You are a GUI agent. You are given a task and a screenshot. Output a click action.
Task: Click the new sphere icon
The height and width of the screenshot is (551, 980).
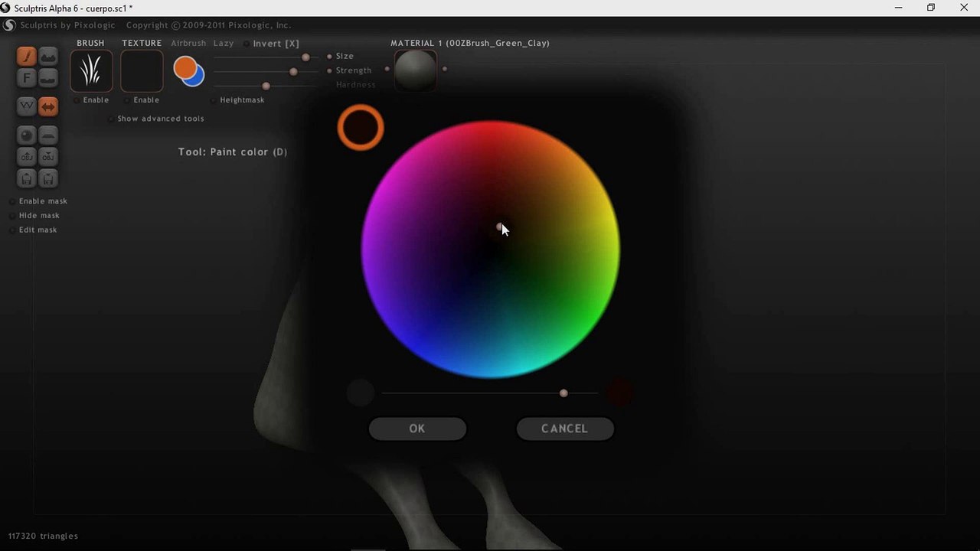coord(27,135)
